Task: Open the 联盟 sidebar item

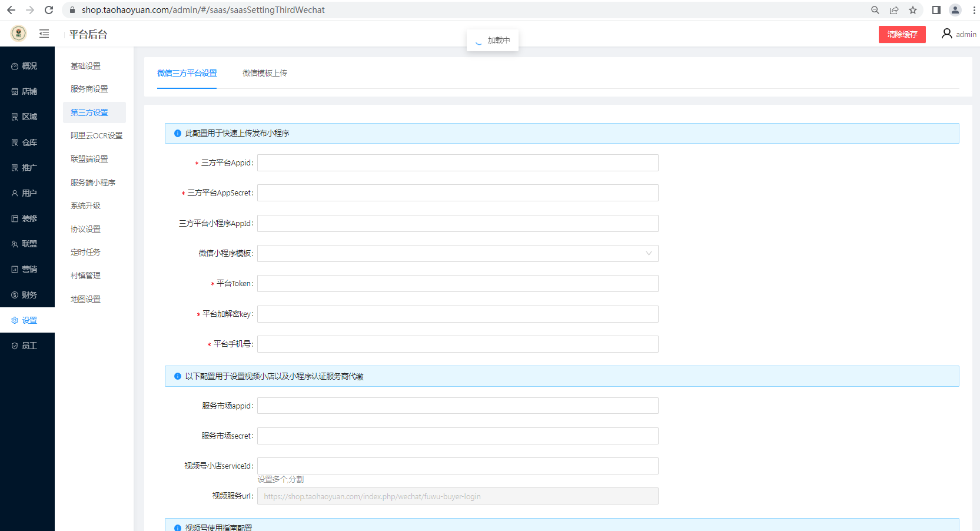Action: click(x=27, y=244)
